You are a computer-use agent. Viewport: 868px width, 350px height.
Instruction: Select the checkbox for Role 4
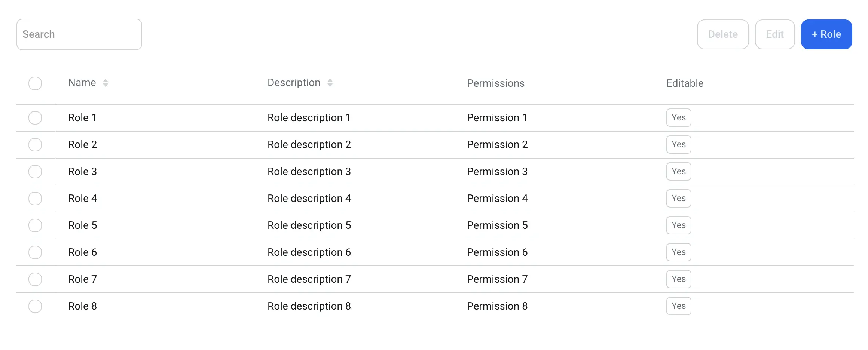pyautogui.click(x=35, y=199)
